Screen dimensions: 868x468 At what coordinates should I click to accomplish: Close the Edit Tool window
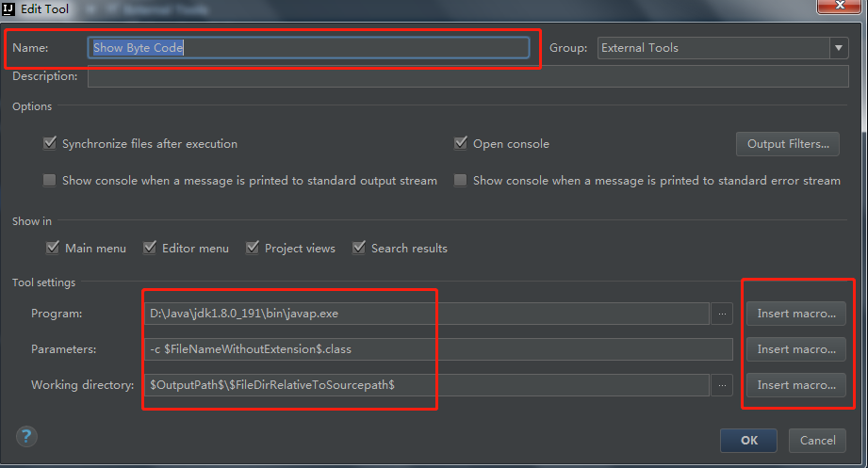[840, 6]
